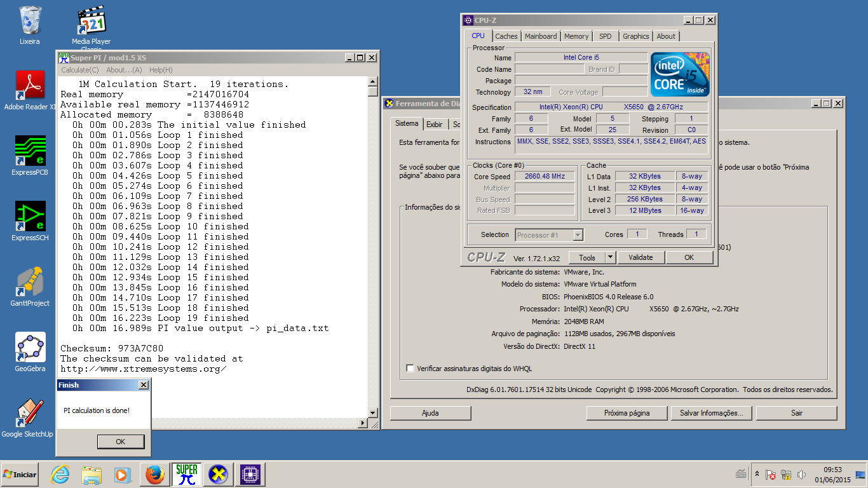
Task: Switch to the Memory tab in CPU-Z
Action: pyautogui.click(x=576, y=36)
